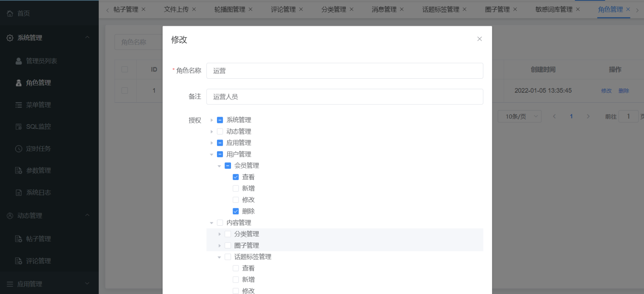Viewport: 644px width, 294px height.
Task: Click the list icon for 菜单管理
Action: pyautogui.click(x=19, y=105)
